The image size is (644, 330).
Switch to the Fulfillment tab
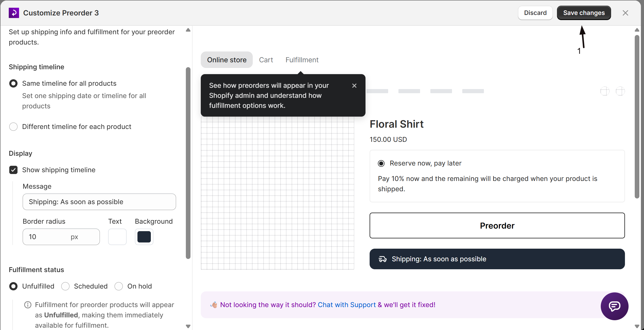302,60
